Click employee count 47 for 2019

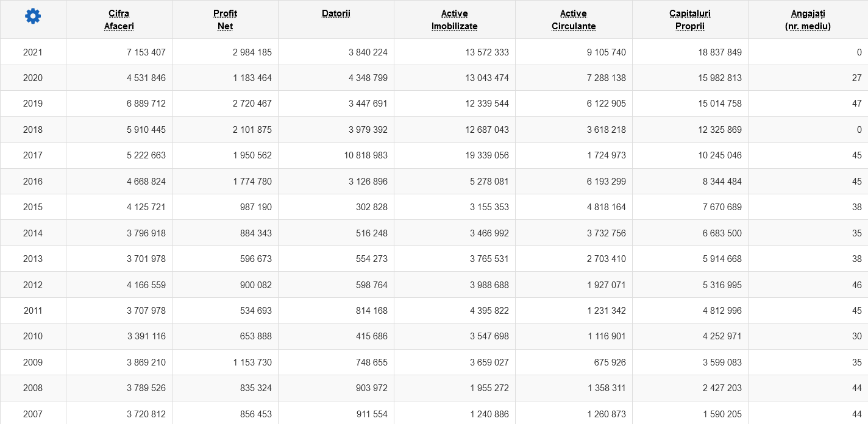[x=857, y=104]
